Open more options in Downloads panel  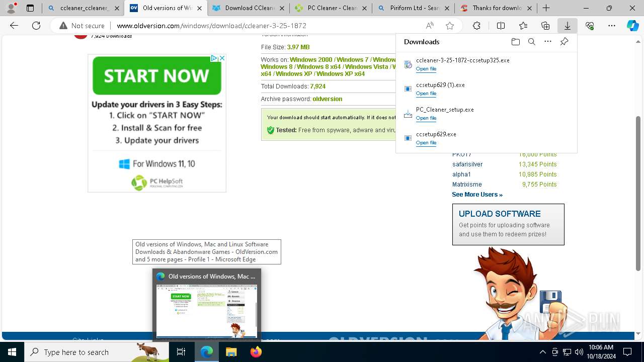(x=548, y=42)
